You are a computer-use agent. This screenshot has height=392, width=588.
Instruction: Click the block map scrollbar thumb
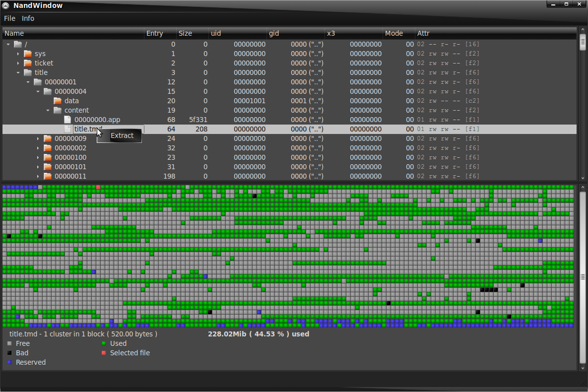[583, 276]
